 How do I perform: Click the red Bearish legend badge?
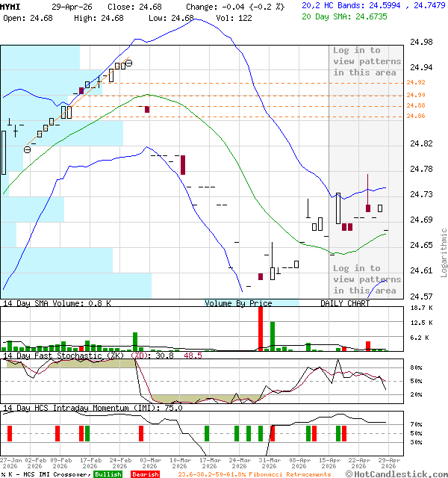click(x=145, y=474)
